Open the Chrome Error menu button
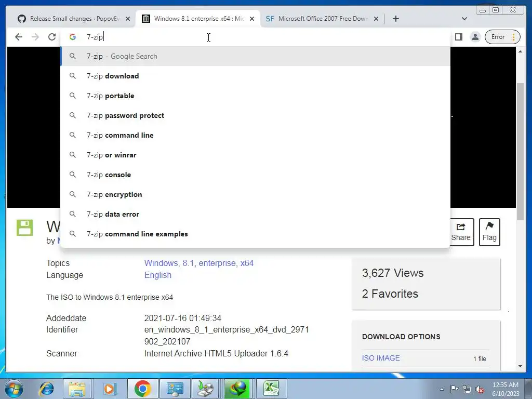The image size is (532, 399). pyautogui.click(x=502, y=37)
